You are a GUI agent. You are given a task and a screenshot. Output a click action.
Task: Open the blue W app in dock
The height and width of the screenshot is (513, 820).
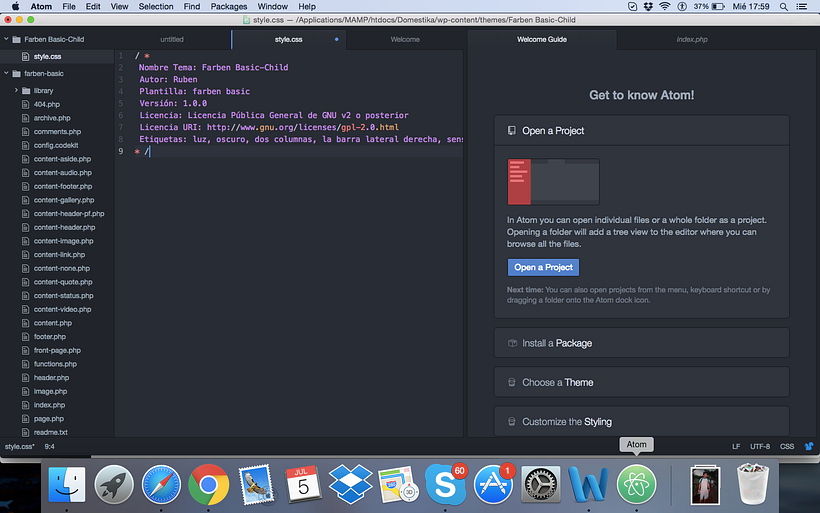588,485
